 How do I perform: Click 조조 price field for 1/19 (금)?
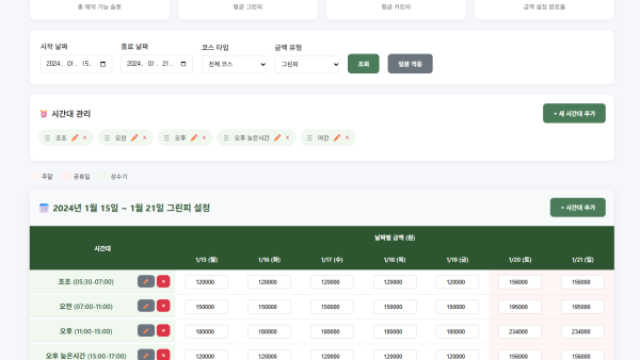point(457,282)
